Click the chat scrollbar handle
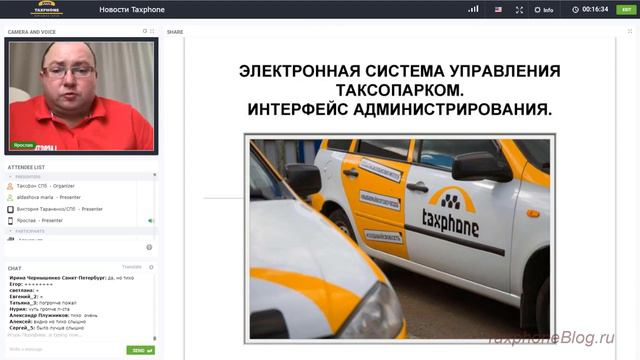Screen dimensions: 640x360 [155, 338]
